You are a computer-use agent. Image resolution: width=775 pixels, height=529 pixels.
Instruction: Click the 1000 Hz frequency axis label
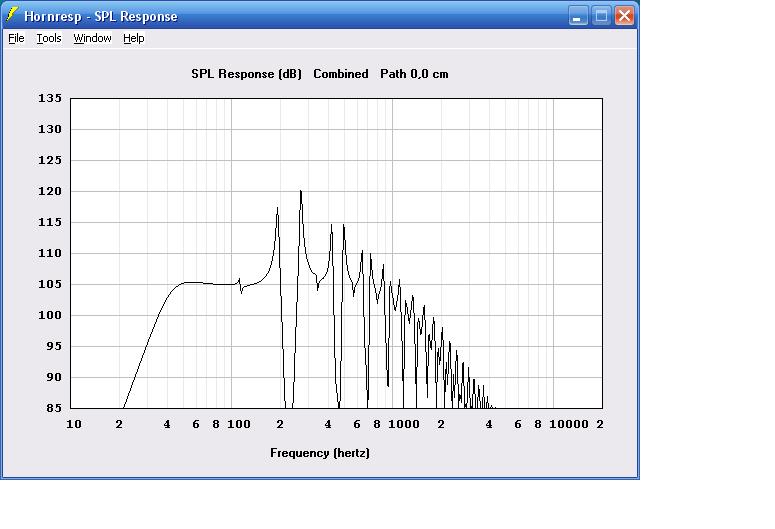404,424
